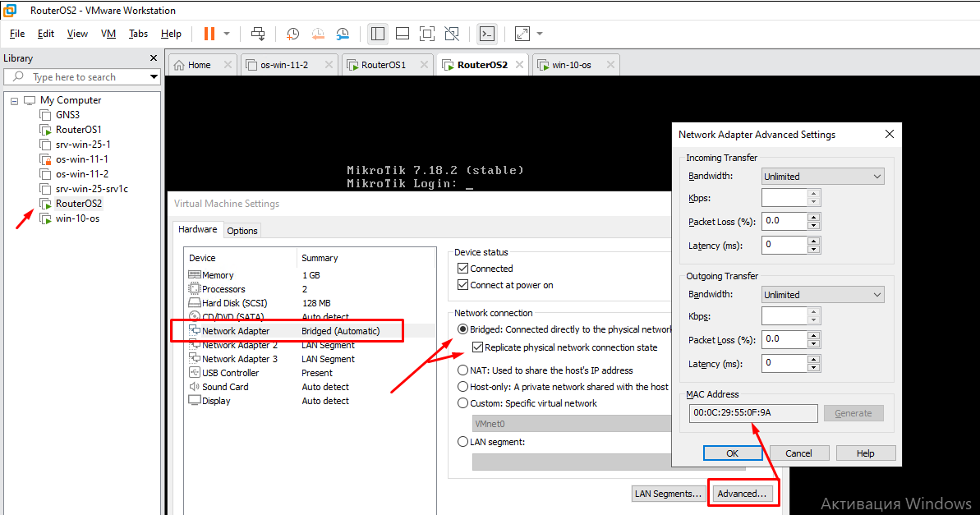Open the File menu
Viewport: 980px width, 515px height.
[x=17, y=34]
